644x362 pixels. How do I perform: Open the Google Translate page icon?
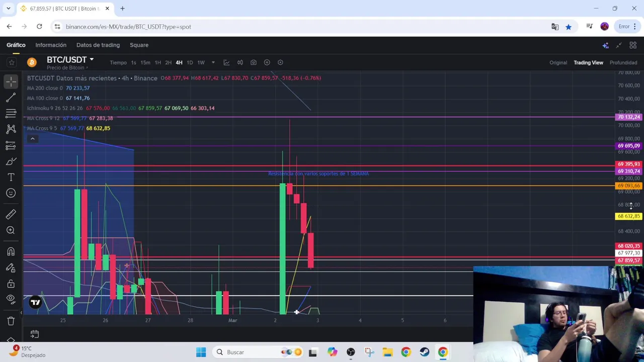click(555, 27)
